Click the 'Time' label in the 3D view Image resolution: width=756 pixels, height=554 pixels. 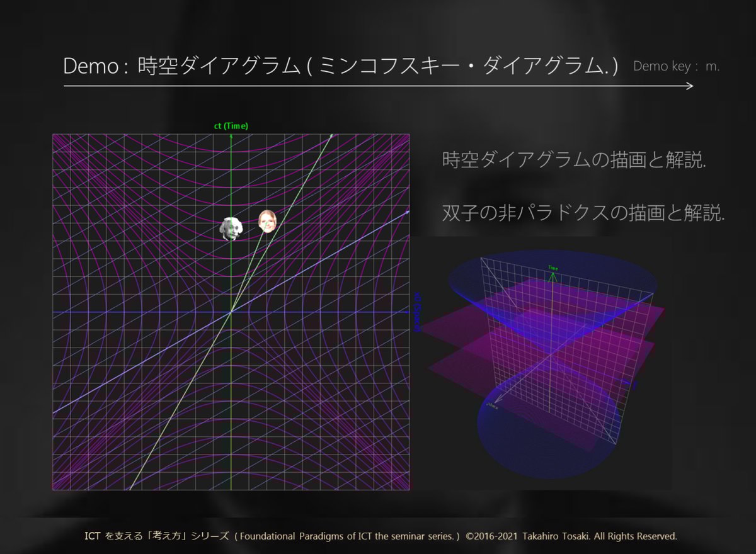pyautogui.click(x=553, y=268)
